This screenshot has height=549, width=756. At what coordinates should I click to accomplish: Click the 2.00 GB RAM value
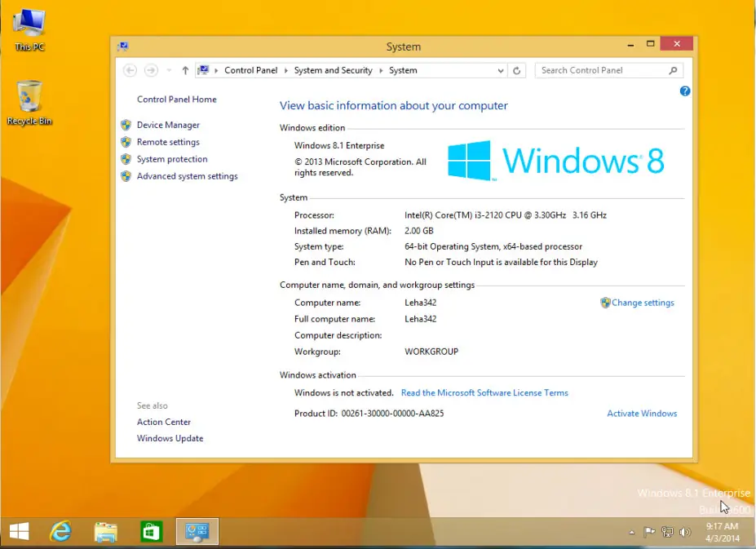418,231
